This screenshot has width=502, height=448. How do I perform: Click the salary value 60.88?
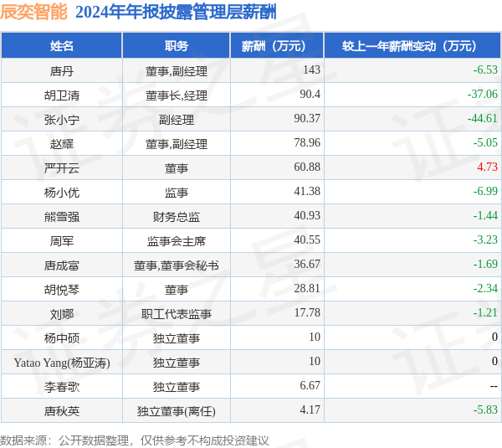coord(307,167)
